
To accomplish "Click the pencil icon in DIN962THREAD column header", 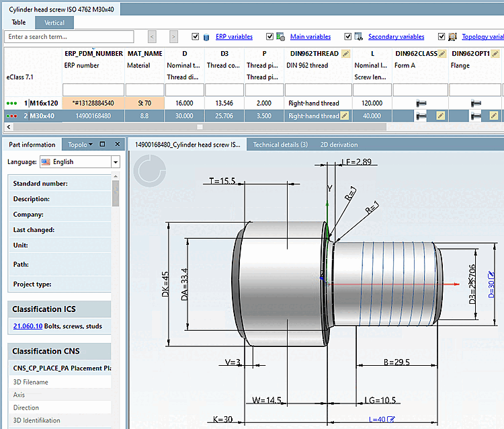I will pos(345,53).
